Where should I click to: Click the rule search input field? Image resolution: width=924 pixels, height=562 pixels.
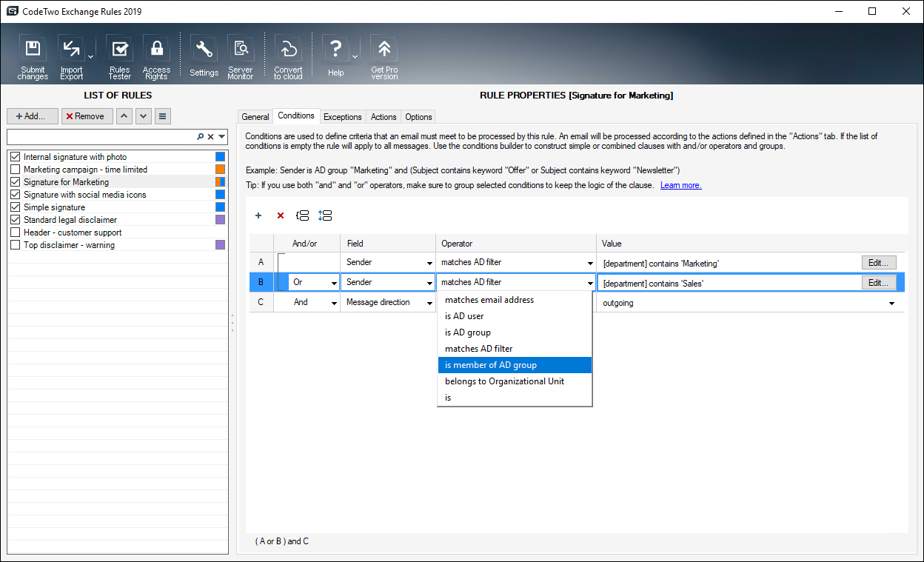point(101,137)
